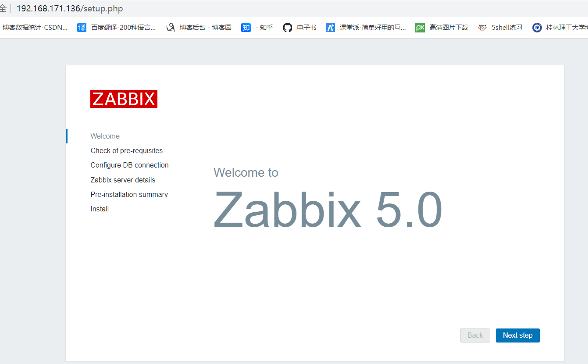The height and width of the screenshot is (364, 588).
Task: Click the Next step button
Action: [517, 335]
